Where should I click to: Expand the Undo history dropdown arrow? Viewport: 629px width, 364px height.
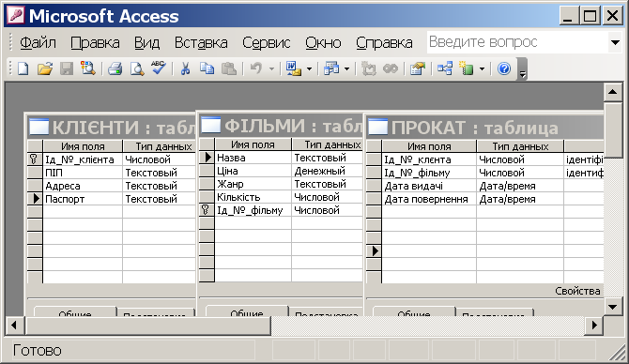point(271,68)
